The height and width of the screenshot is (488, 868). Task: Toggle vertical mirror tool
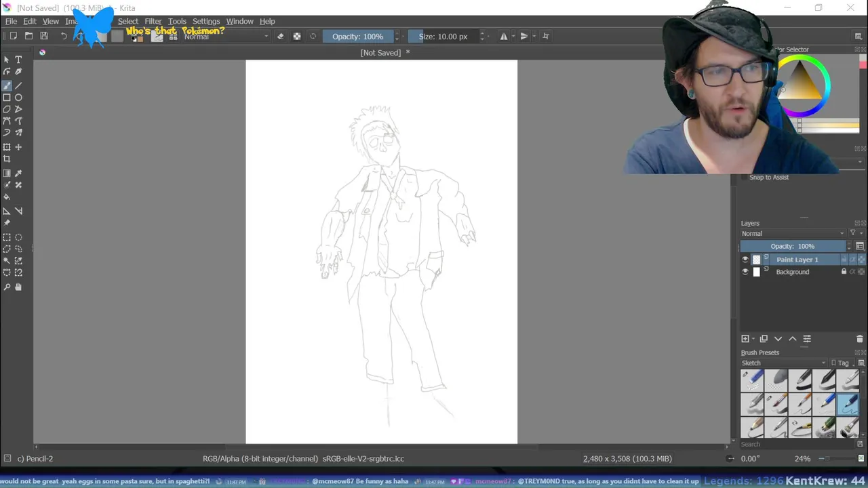(524, 36)
